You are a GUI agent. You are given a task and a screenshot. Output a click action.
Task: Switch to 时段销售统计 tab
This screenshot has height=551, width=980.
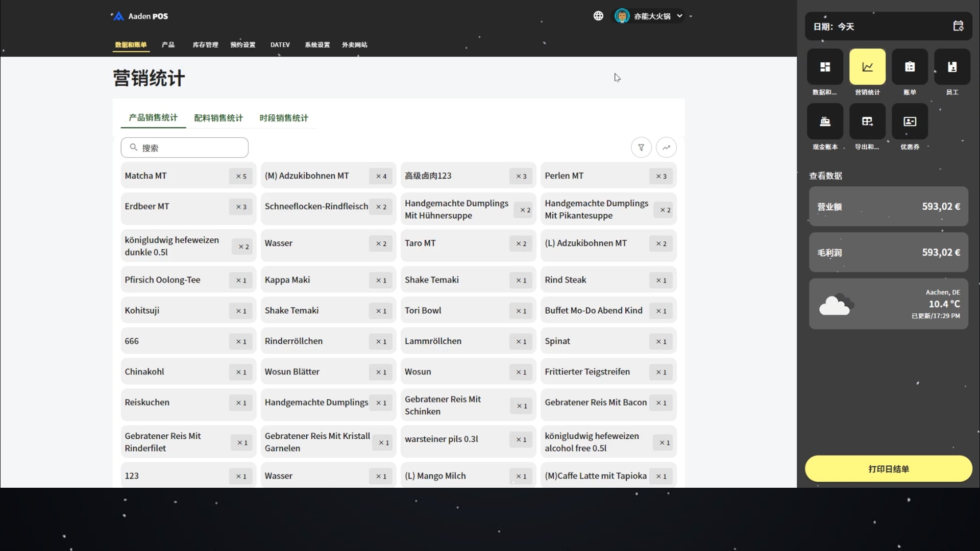click(284, 118)
